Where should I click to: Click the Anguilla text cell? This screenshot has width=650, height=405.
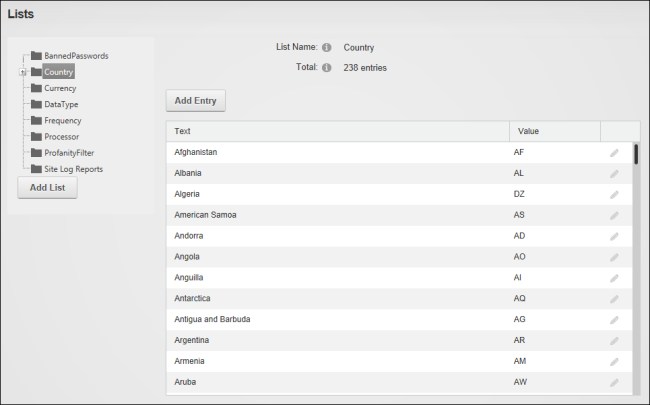(x=338, y=278)
